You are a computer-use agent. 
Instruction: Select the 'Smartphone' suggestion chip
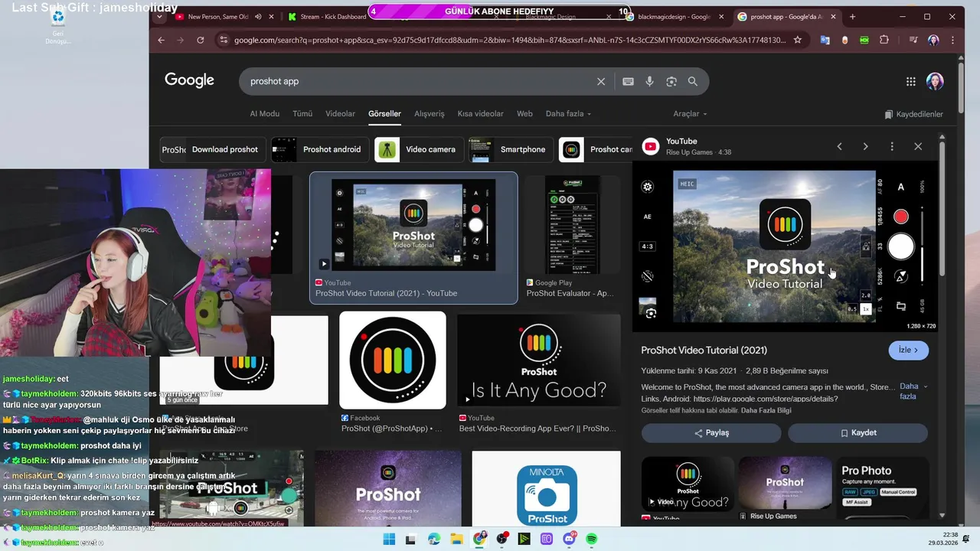pyautogui.click(x=512, y=149)
